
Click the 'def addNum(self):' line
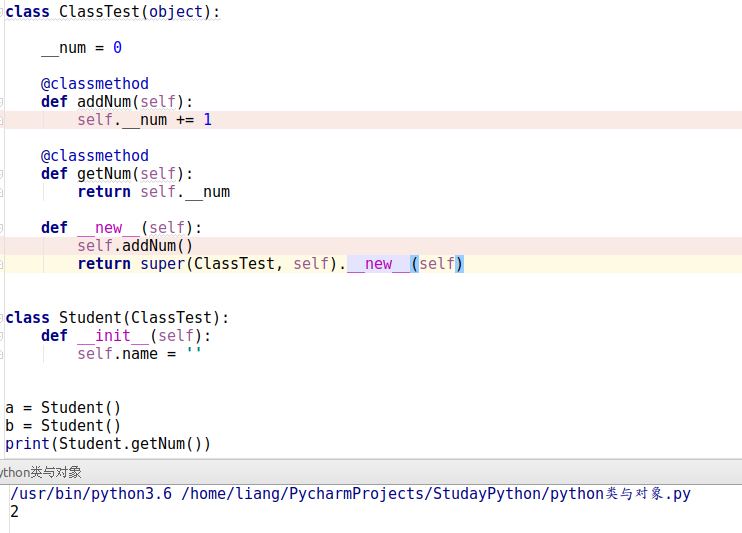pyautogui.click(x=117, y=101)
